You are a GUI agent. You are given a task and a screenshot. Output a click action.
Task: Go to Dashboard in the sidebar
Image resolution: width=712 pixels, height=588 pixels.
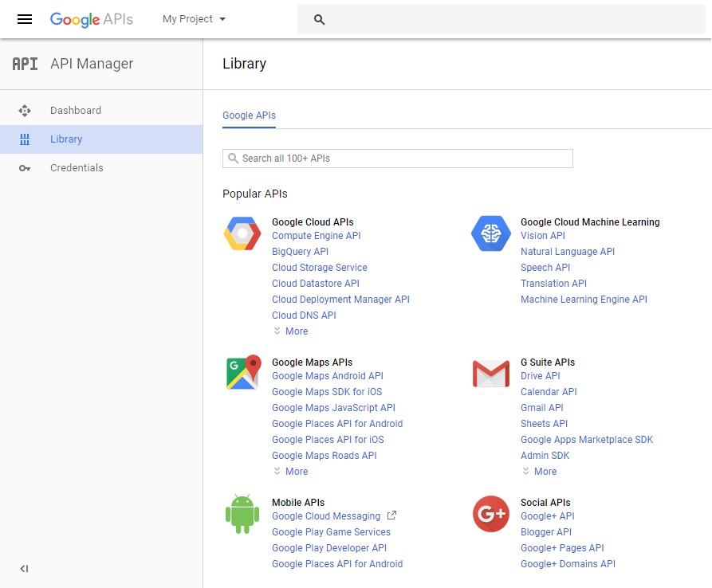tap(75, 111)
